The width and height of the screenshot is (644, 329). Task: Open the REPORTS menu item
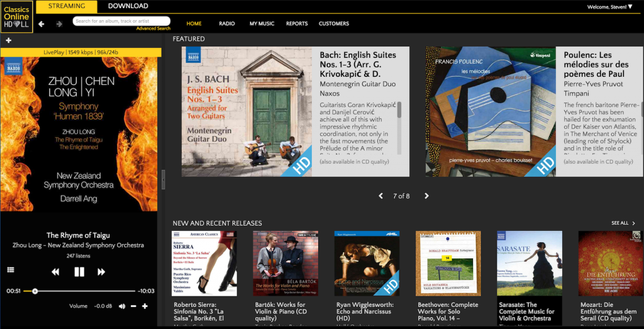(x=297, y=23)
